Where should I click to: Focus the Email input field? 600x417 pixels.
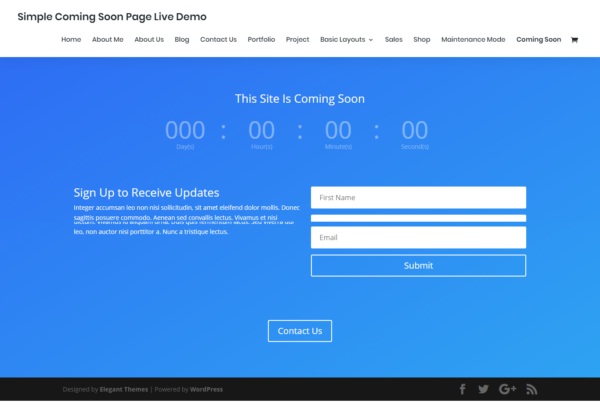[418, 238]
